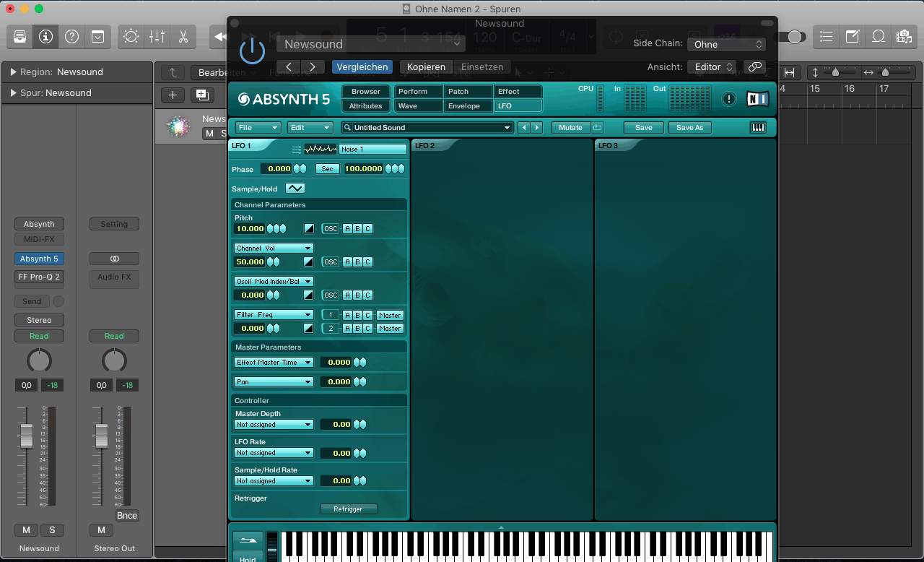The height and width of the screenshot is (562, 924).
Task: Click the Newsound channel volume fader
Action: [27, 436]
